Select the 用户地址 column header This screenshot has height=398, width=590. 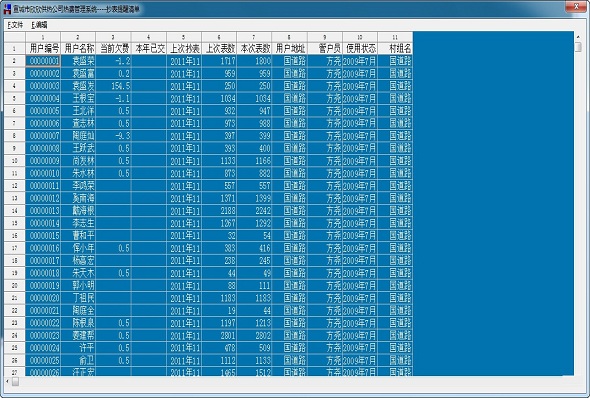(x=290, y=48)
